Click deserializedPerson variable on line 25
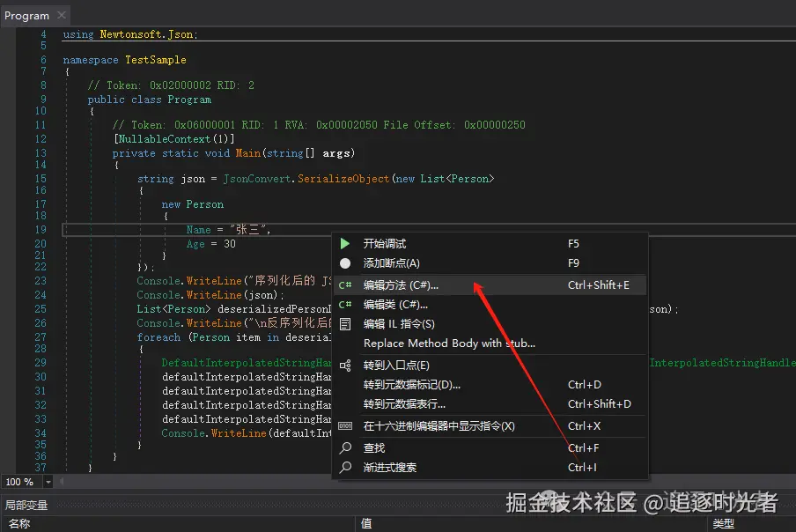 click(x=274, y=309)
